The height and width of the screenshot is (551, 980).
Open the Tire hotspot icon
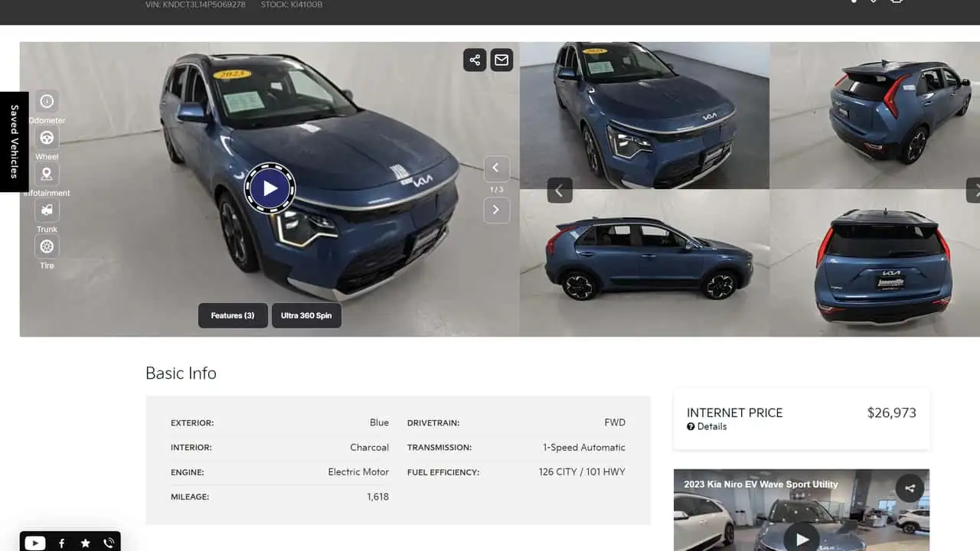pyautogui.click(x=47, y=246)
